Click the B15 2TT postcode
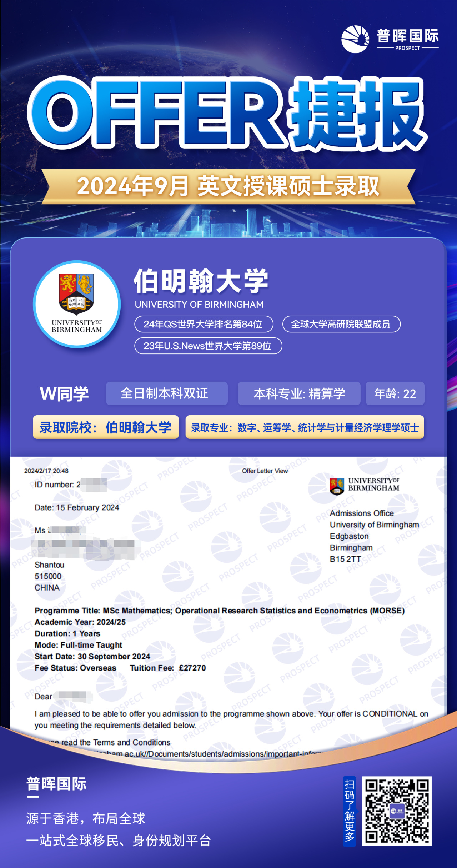Viewport: 457px width, 868px height. [x=345, y=559]
